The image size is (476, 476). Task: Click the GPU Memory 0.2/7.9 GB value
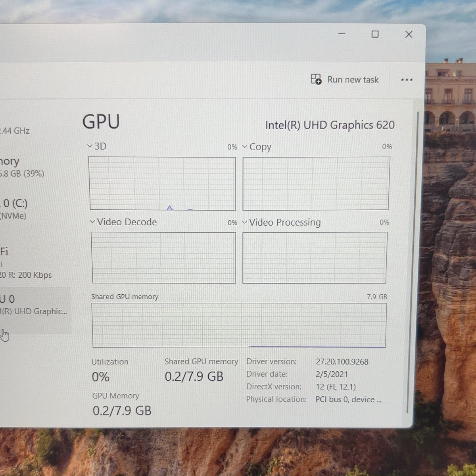tap(122, 411)
